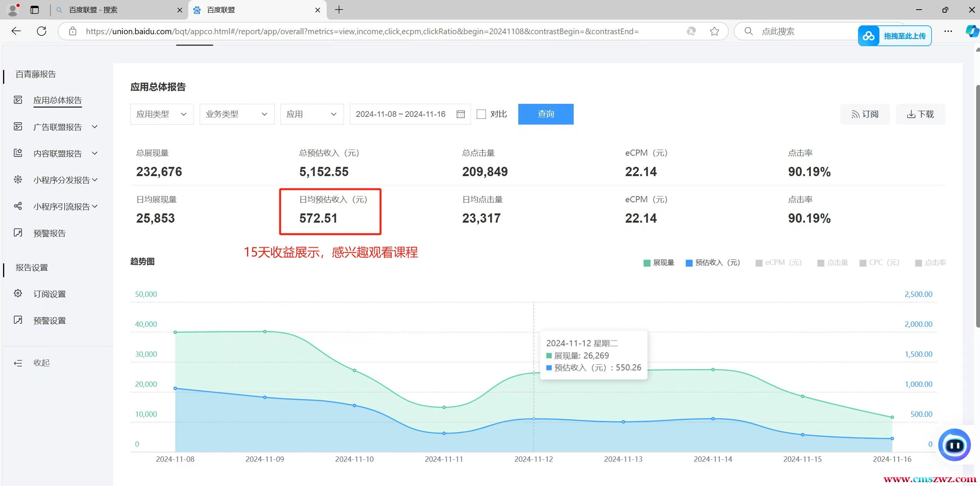Switch to the 百度联盟 - 搜索 tab
The image size is (980, 486).
pyautogui.click(x=119, y=10)
